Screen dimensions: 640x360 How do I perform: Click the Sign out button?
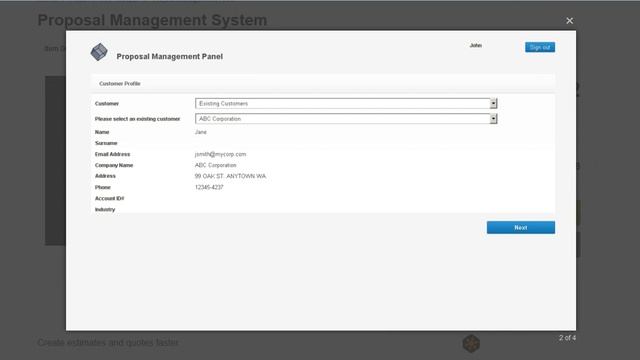click(x=540, y=47)
